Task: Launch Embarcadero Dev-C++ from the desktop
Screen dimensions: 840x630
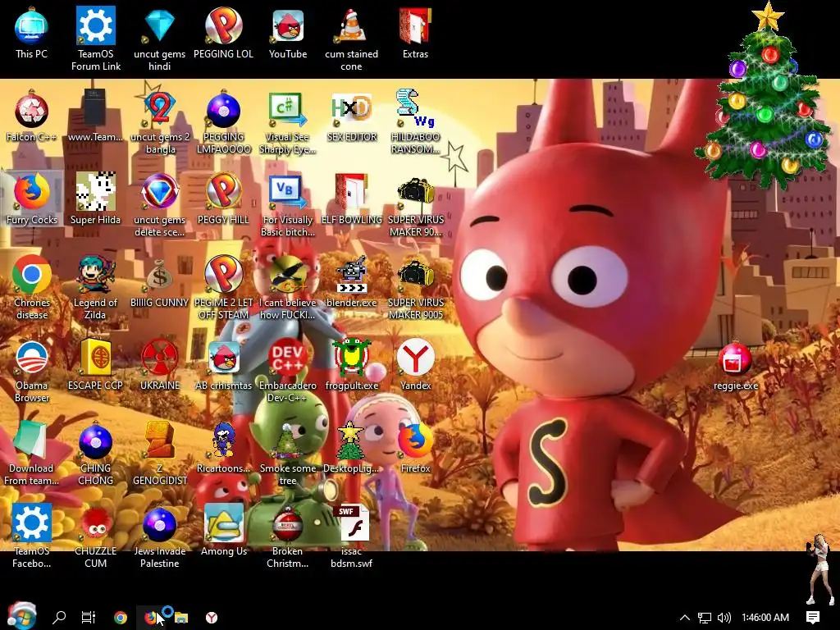Action: click(x=288, y=371)
